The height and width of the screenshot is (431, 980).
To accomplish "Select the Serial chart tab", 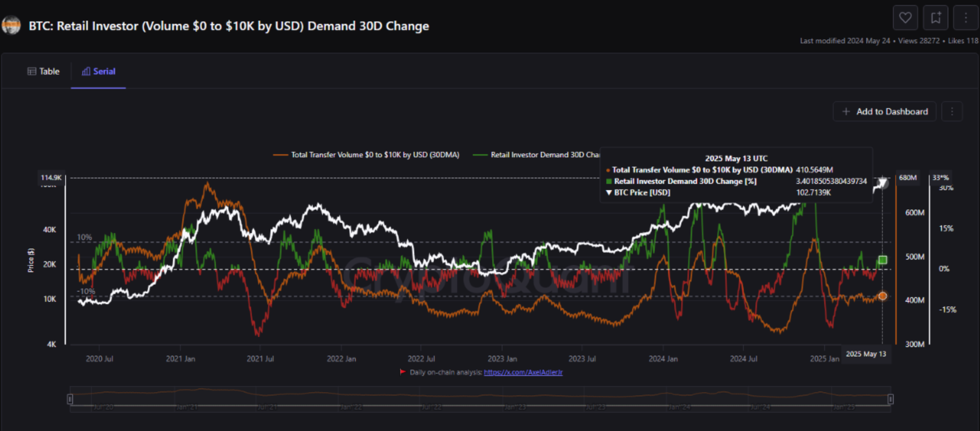I will [x=98, y=71].
